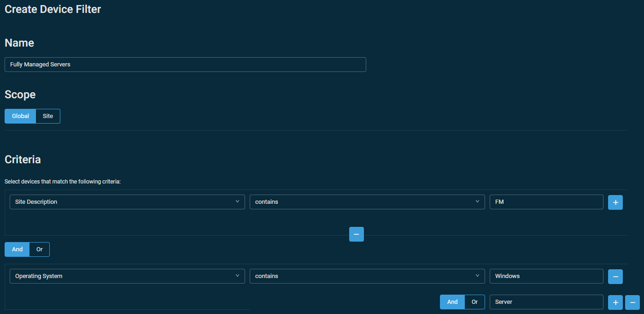Click minus icon on the Operating System row
Screen dimensions: 644x314
click(x=615, y=276)
